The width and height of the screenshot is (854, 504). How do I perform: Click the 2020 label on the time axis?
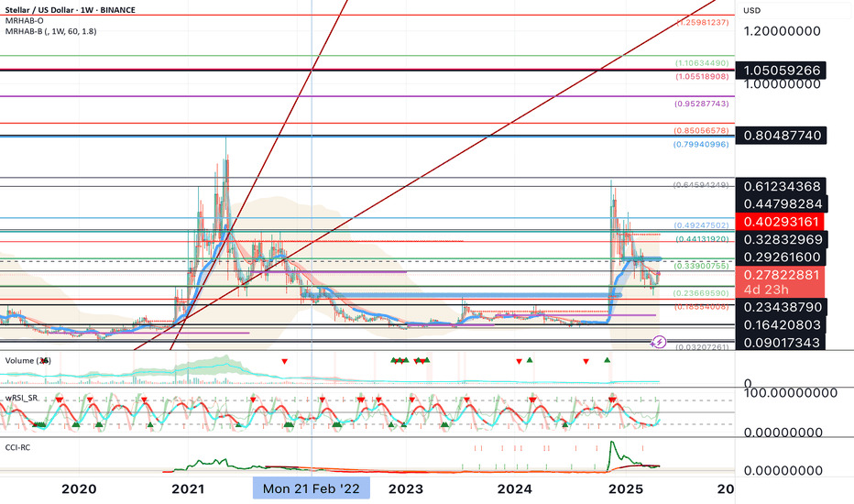click(79, 488)
